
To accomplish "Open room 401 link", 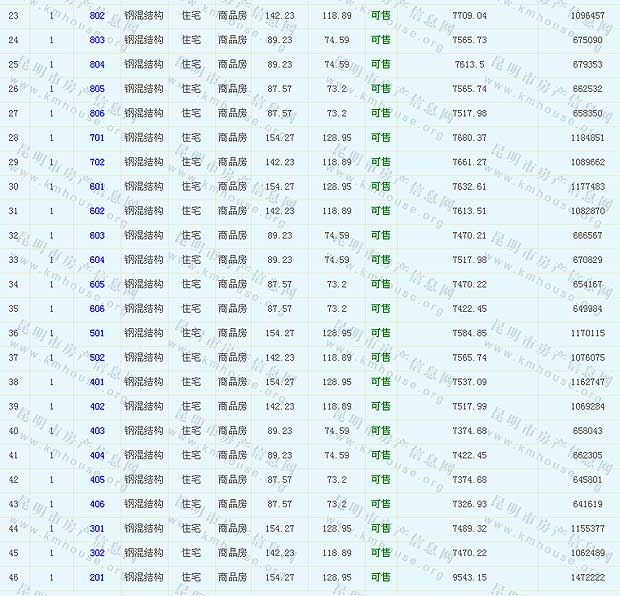I will pos(97,382).
